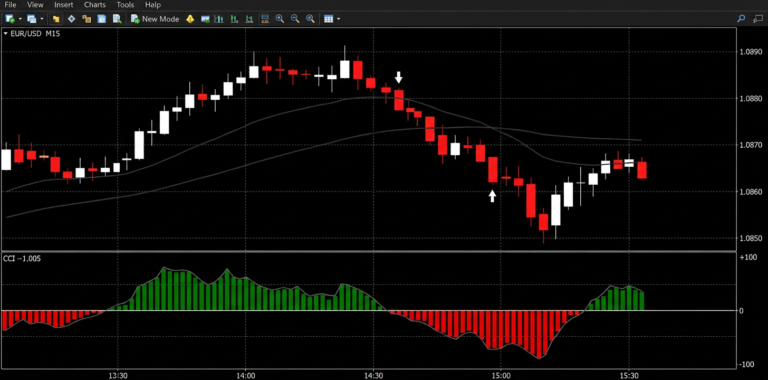Click the document with magnifier icon
The height and width of the screenshot is (380, 768).
coord(117,19)
